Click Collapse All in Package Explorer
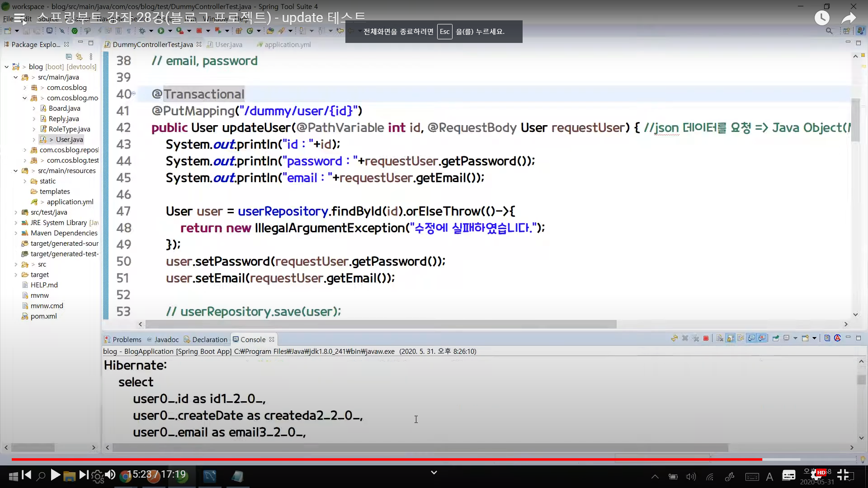 click(x=69, y=56)
